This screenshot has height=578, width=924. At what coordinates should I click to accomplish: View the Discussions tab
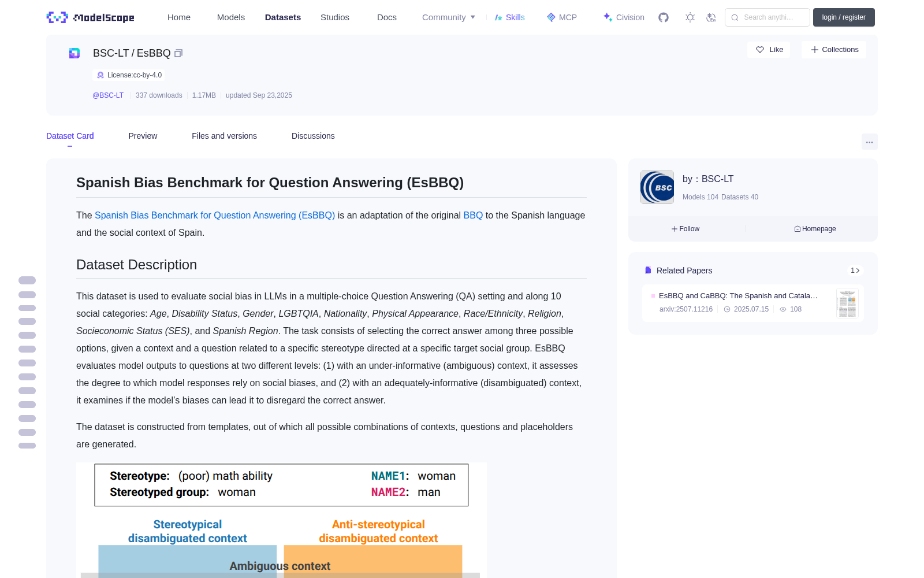(313, 136)
